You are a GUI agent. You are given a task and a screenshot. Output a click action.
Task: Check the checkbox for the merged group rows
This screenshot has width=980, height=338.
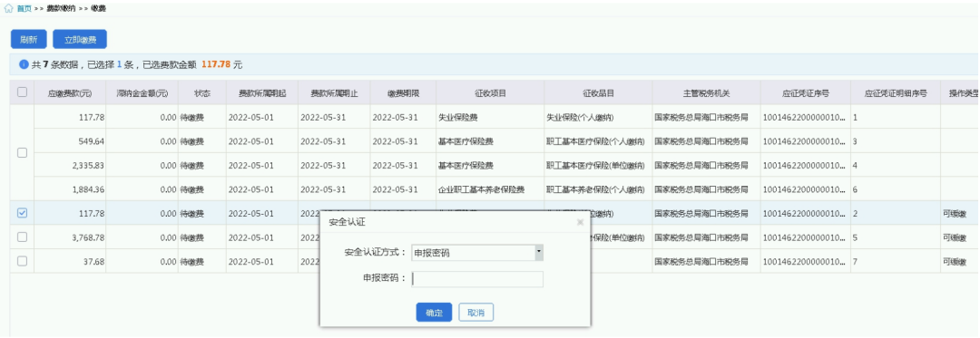(x=22, y=153)
